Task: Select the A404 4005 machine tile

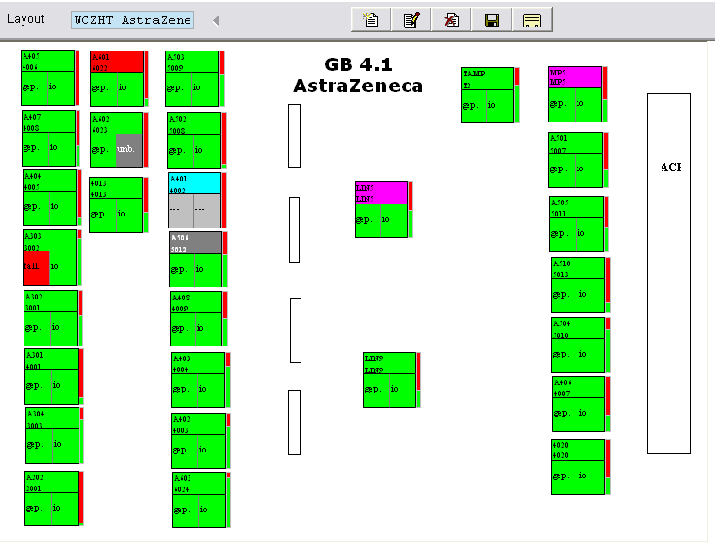Action: pyautogui.click(x=50, y=197)
